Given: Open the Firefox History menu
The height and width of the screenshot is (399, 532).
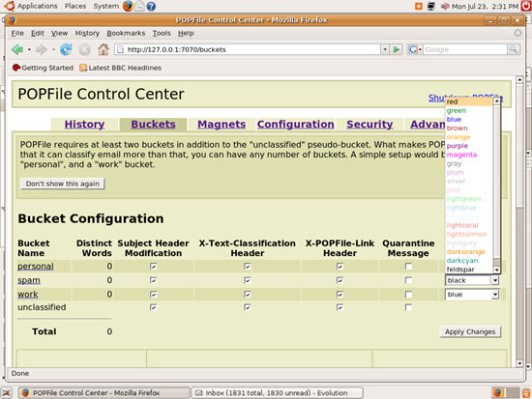Looking at the screenshot, I should (x=87, y=33).
